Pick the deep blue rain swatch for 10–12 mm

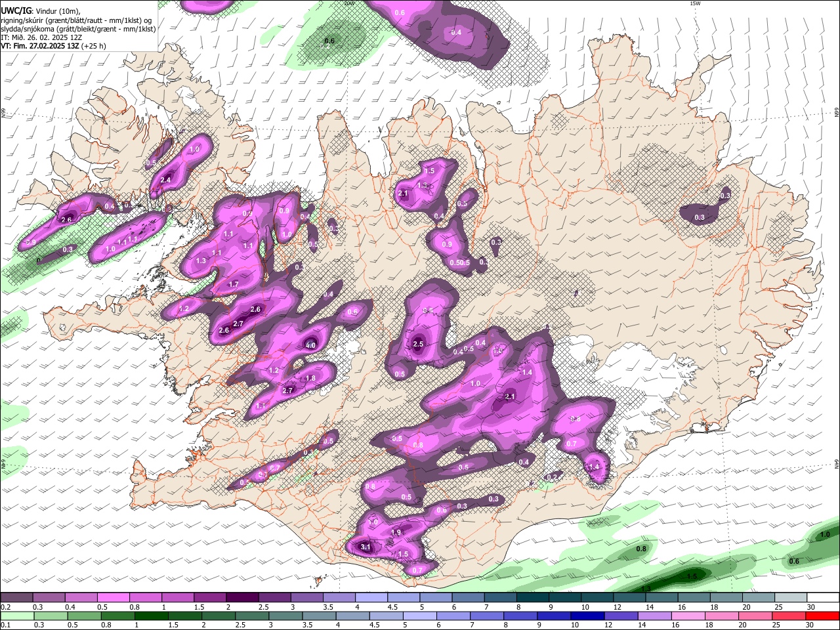point(587,616)
